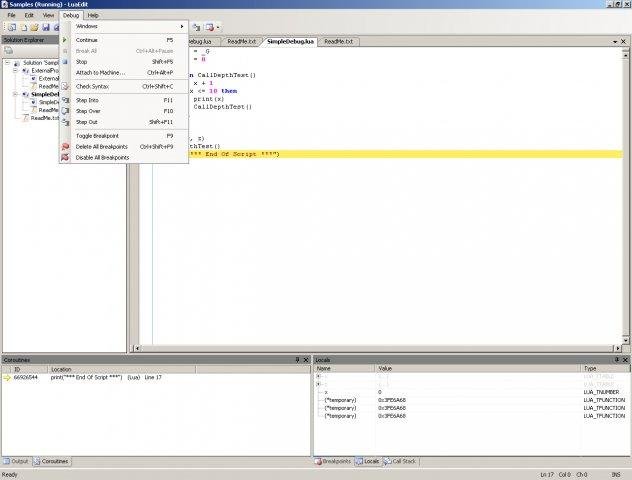Select Delete All Breakpoints menu entry

click(125, 147)
